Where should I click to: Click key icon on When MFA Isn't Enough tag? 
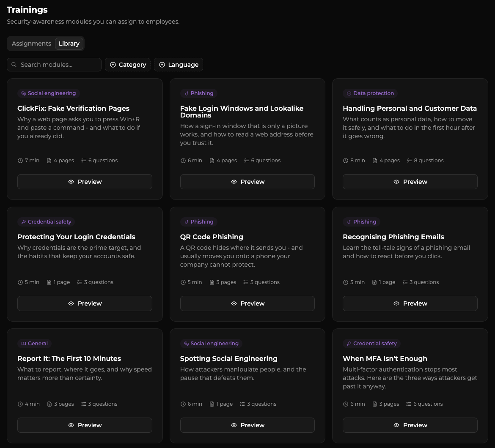[349, 343]
